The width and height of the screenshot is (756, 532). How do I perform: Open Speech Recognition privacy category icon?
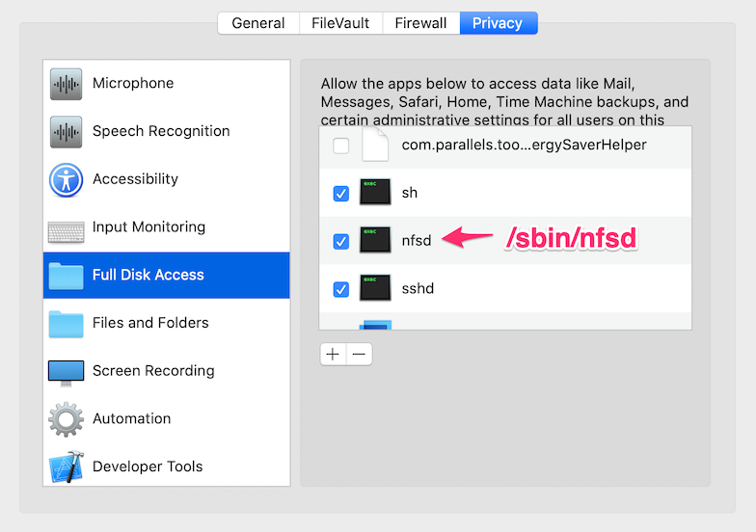click(67, 131)
